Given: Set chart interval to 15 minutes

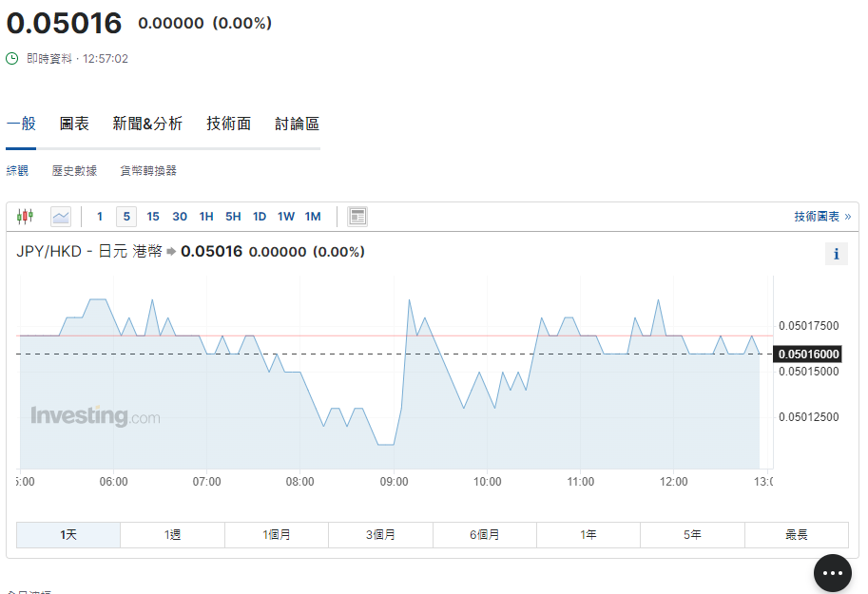Looking at the screenshot, I should click(x=153, y=217).
